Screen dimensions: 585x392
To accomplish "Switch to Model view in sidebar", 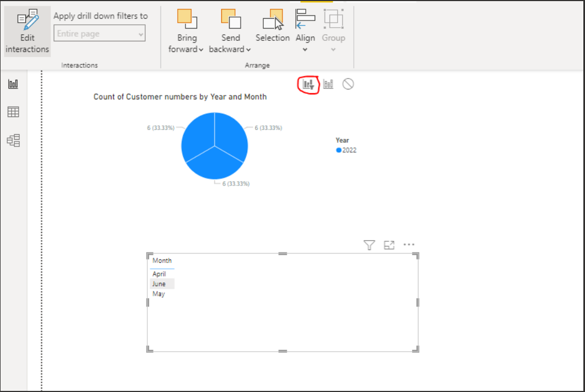I will [13, 140].
